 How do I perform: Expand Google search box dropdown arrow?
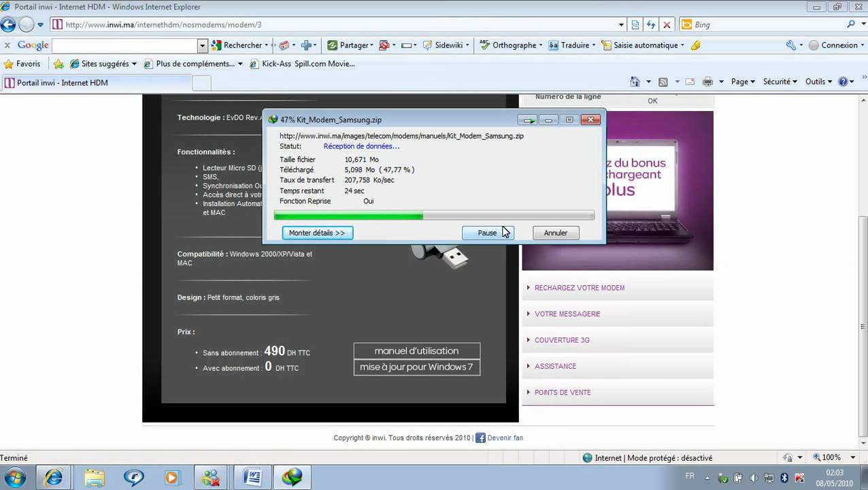202,45
